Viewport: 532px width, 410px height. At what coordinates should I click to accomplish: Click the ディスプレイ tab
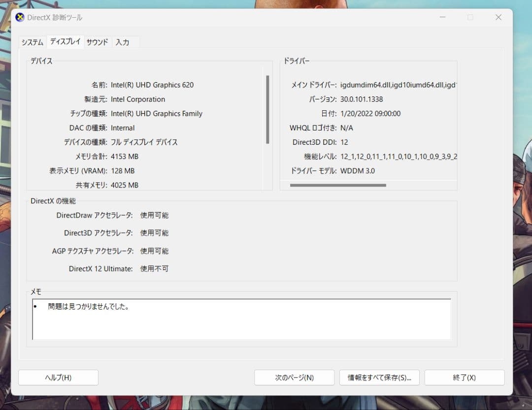(x=65, y=42)
